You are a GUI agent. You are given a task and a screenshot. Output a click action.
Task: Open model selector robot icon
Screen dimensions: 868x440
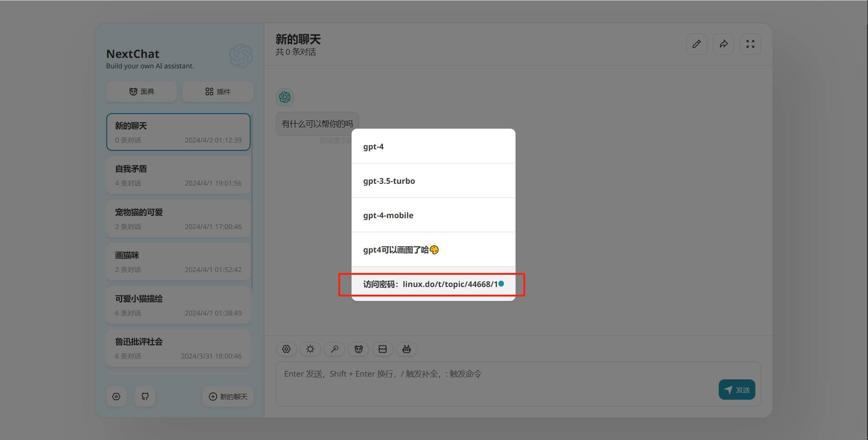pos(407,349)
